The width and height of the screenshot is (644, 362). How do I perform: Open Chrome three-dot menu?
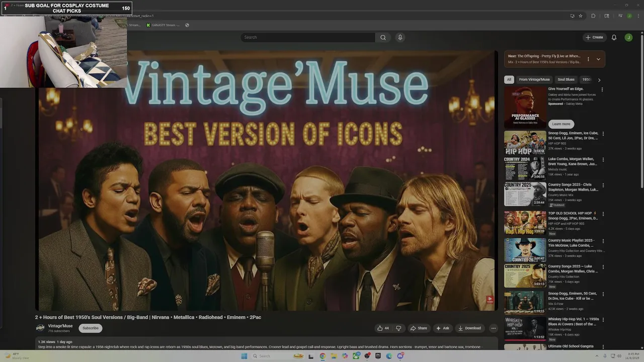click(x=637, y=16)
